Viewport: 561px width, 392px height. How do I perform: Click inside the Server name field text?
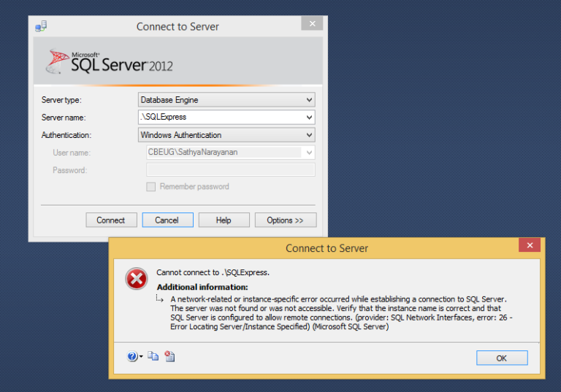click(164, 117)
